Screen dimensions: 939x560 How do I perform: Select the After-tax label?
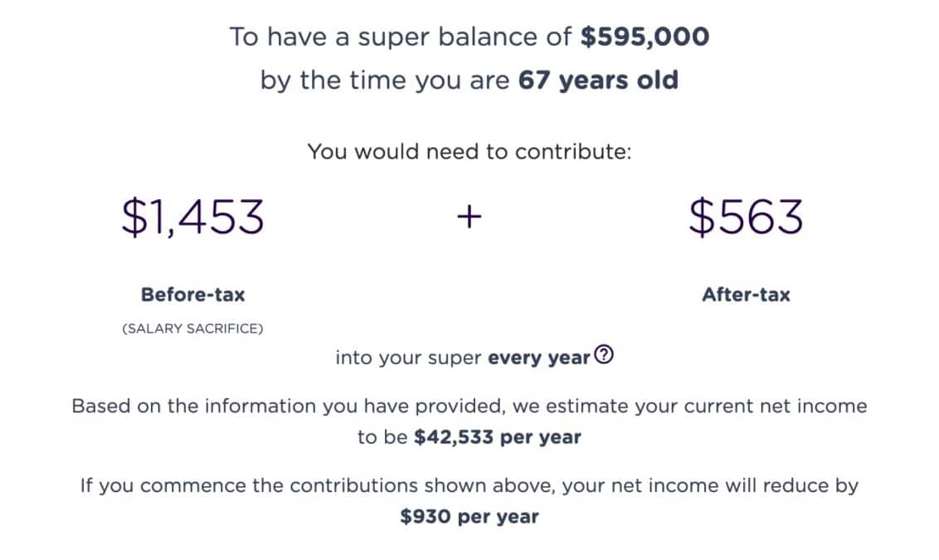(746, 295)
